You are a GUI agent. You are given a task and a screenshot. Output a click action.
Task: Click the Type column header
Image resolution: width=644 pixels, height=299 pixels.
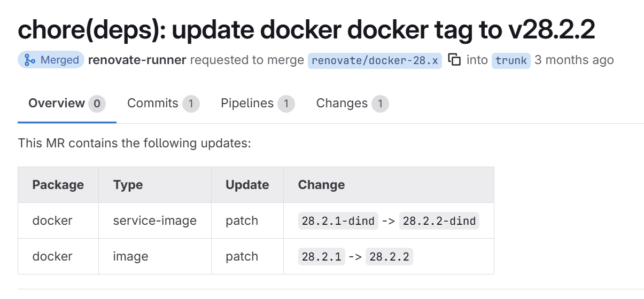(x=128, y=185)
